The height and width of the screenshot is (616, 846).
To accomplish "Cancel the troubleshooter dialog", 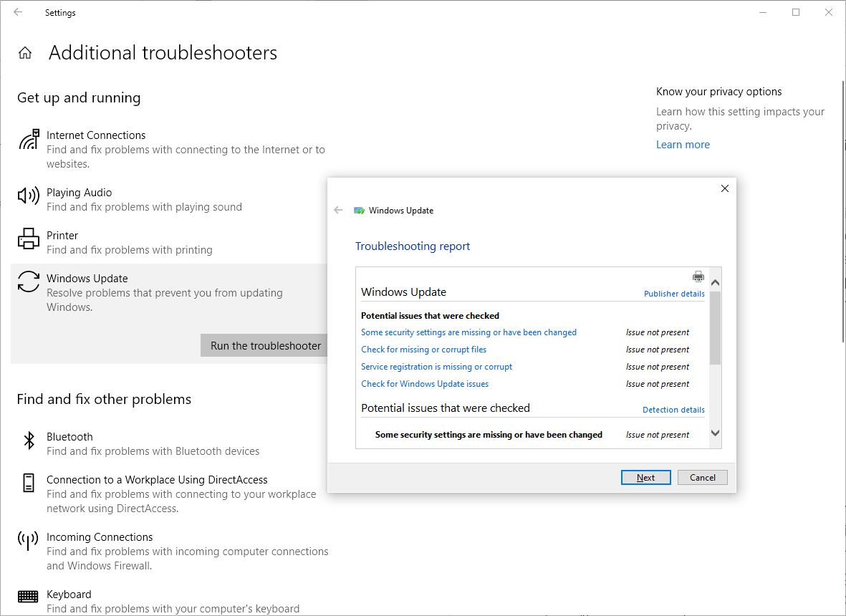I will click(703, 477).
